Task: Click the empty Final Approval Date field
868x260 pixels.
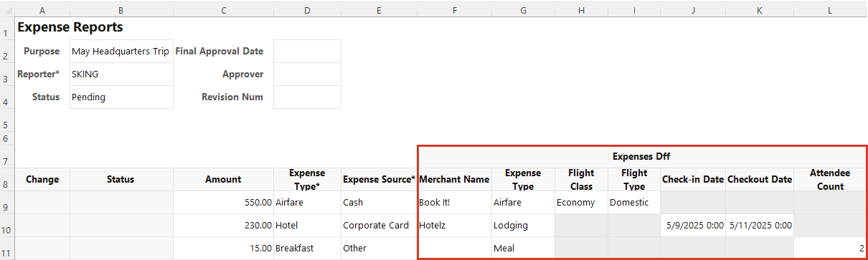Action: (307, 52)
